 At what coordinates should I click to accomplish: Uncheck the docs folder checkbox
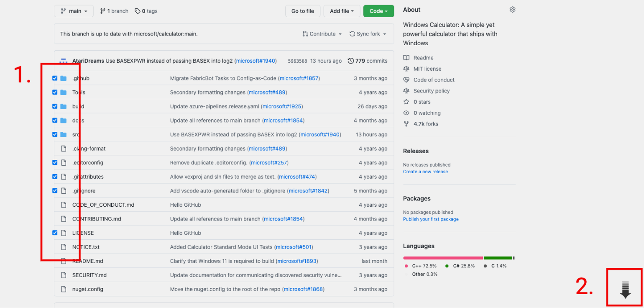point(55,120)
